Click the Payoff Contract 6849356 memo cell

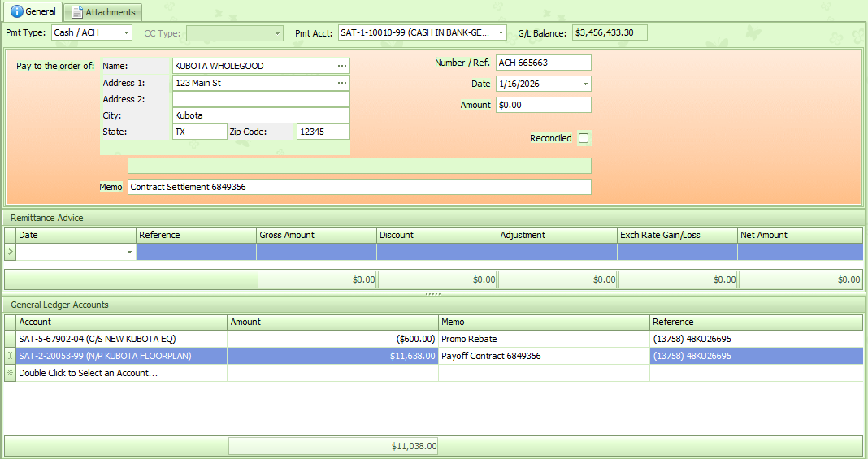(x=545, y=356)
